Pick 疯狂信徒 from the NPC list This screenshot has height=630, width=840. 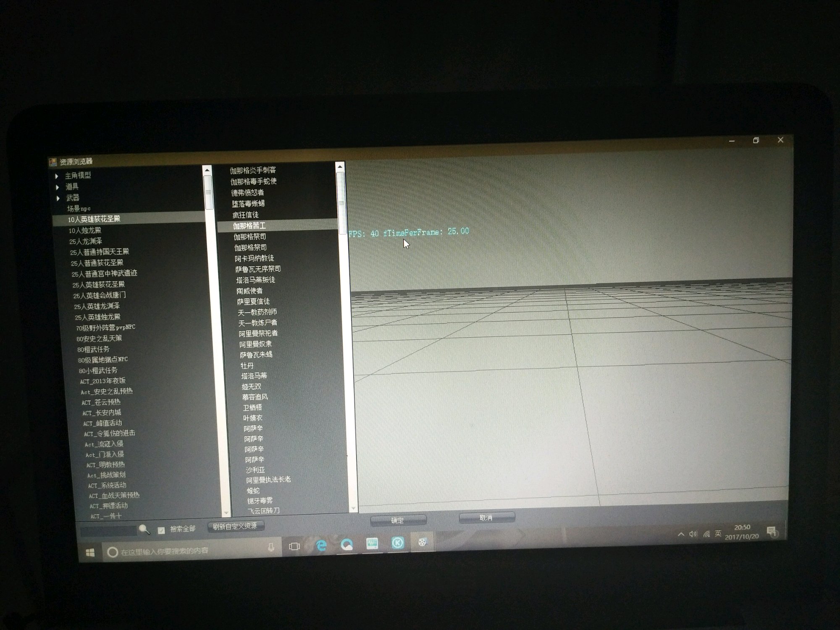pos(246,215)
